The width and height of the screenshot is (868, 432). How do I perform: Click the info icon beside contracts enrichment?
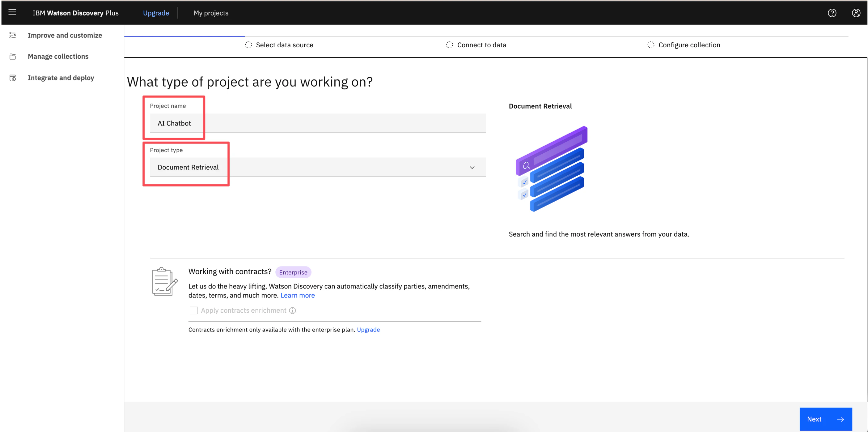tap(293, 310)
